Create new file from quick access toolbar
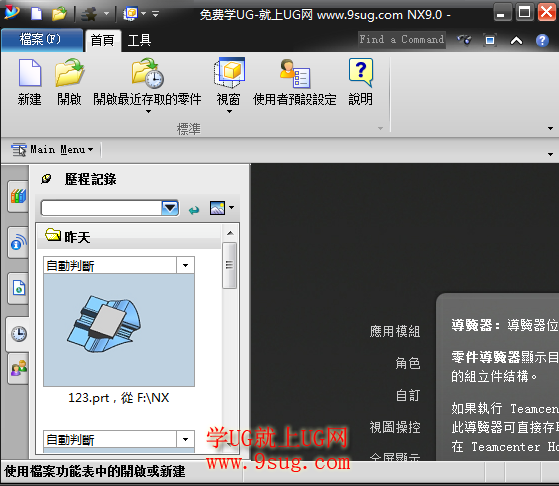 pos(36,14)
